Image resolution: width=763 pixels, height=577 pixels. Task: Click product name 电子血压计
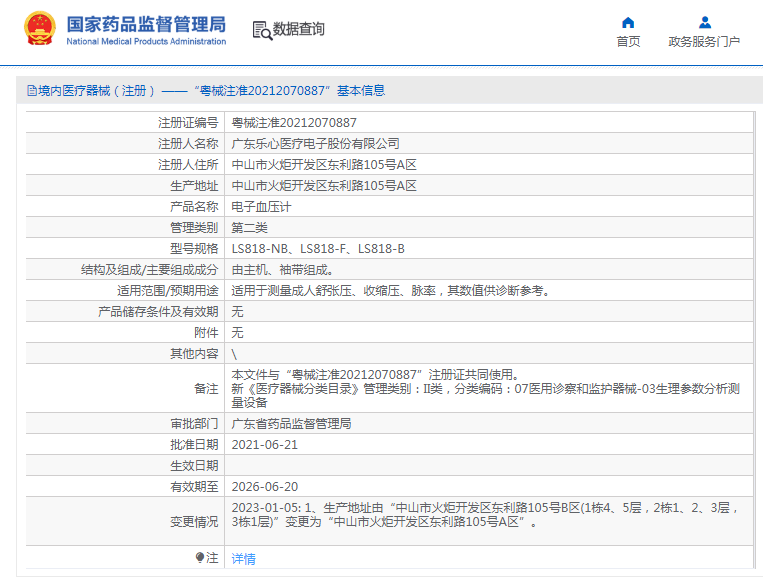[x=261, y=207]
